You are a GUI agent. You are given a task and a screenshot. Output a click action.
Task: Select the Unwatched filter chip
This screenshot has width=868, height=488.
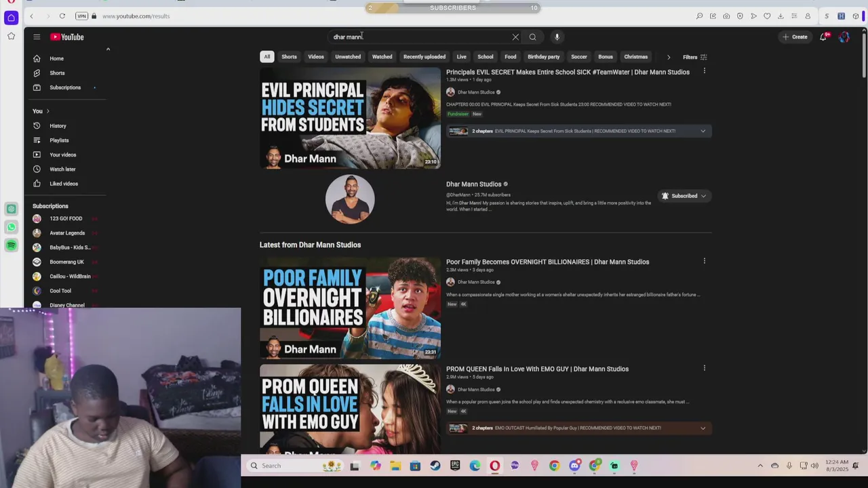pyautogui.click(x=348, y=57)
